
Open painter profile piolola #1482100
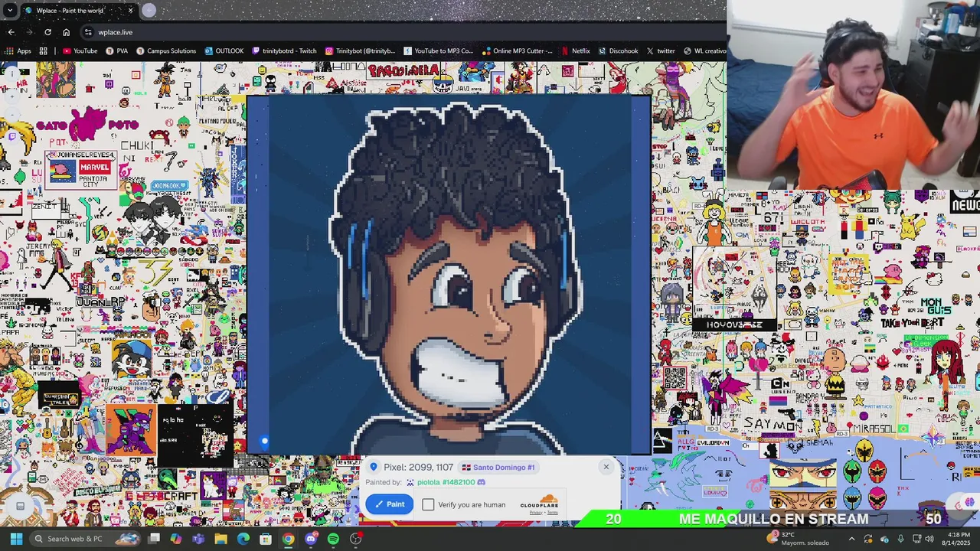pos(446,482)
